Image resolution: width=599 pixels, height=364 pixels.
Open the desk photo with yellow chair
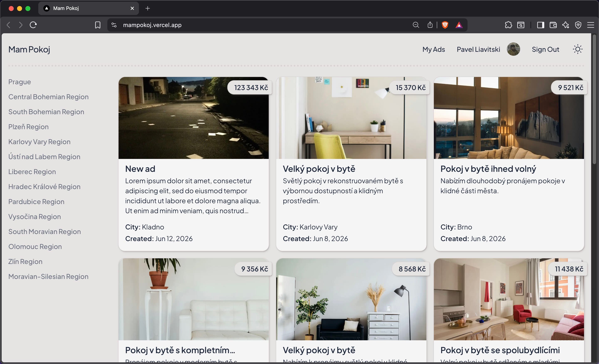351,118
